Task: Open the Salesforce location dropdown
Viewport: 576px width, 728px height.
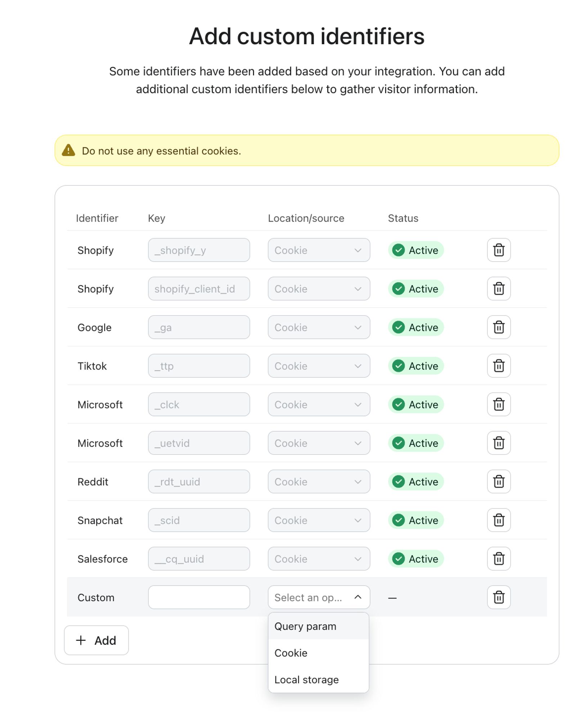Action: (x=319, y=559)
